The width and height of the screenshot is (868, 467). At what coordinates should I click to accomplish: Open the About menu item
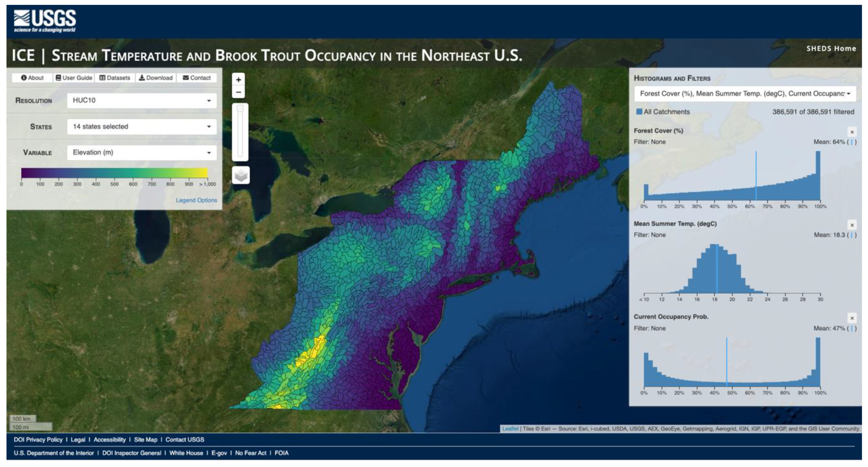point(32,78)
